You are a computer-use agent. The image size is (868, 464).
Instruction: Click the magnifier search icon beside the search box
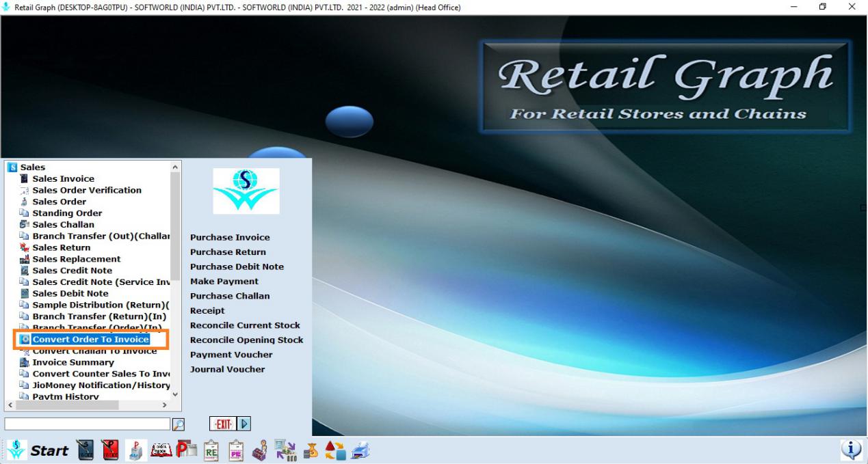(179, 424)
